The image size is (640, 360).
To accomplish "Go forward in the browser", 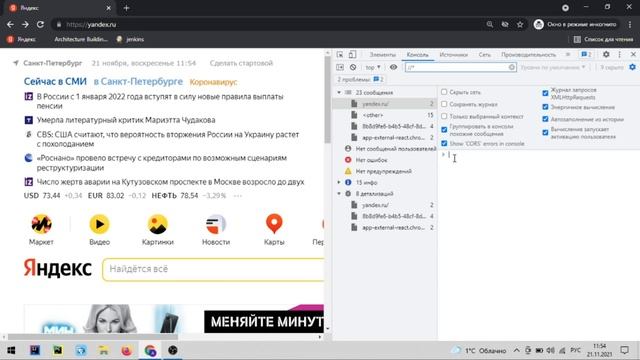I will coord(25,24).
